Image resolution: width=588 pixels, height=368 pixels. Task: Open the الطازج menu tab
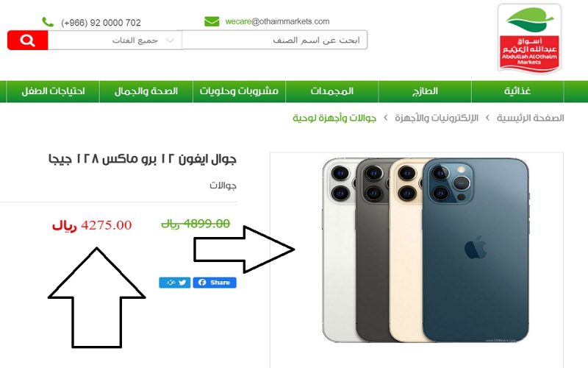pos(425,91)
